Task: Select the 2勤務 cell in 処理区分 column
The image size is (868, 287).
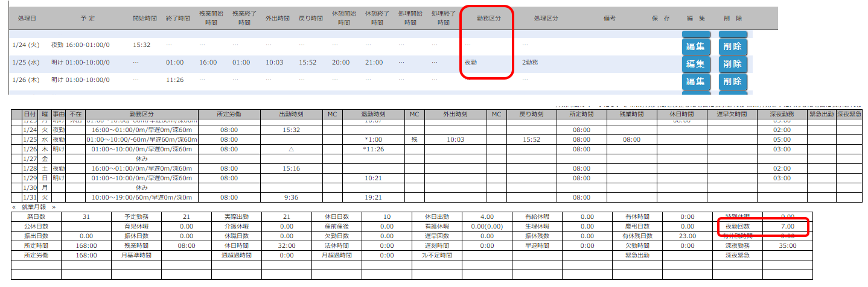Action: click(x=532, y=62)
